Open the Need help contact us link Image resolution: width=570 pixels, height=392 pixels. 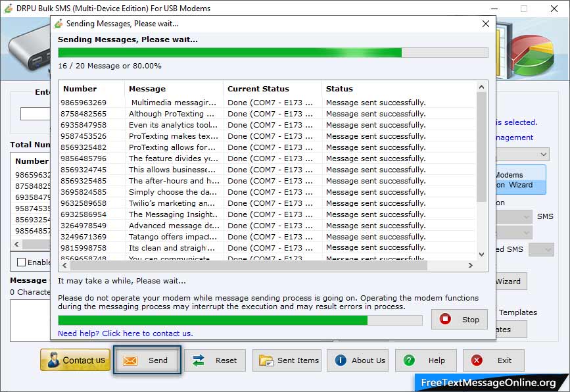click(126, 333)
